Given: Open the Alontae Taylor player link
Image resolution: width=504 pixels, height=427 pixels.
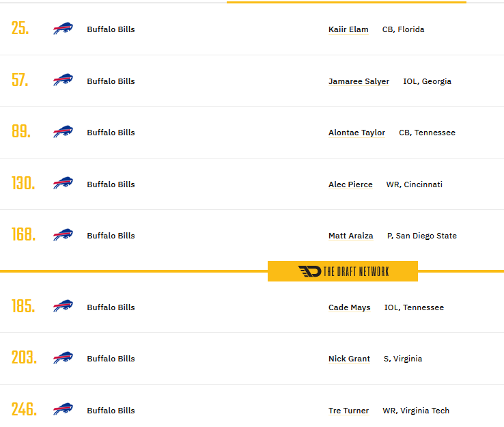Looking at the screenshot, I should [x=356, y=133].
